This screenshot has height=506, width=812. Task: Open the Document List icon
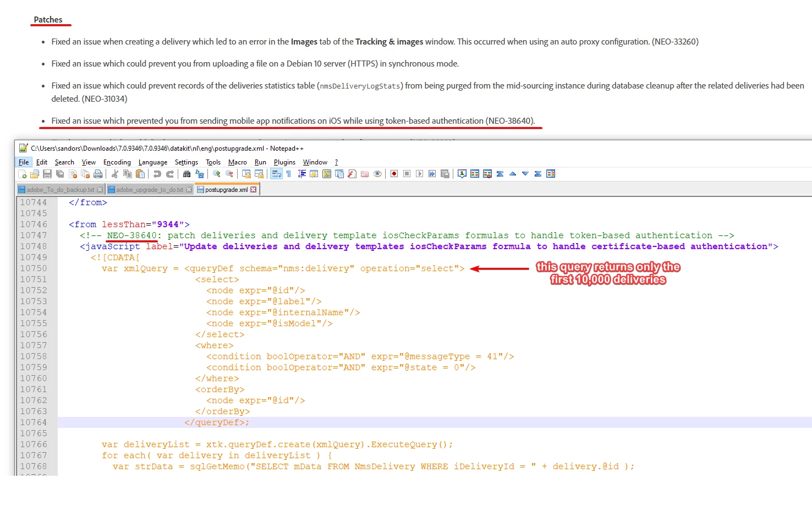(339, 174)
